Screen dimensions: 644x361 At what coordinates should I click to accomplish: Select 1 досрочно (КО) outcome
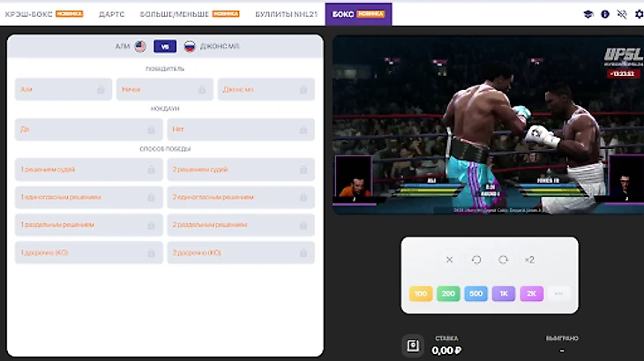pyautogui.click(x=89, y=252)
